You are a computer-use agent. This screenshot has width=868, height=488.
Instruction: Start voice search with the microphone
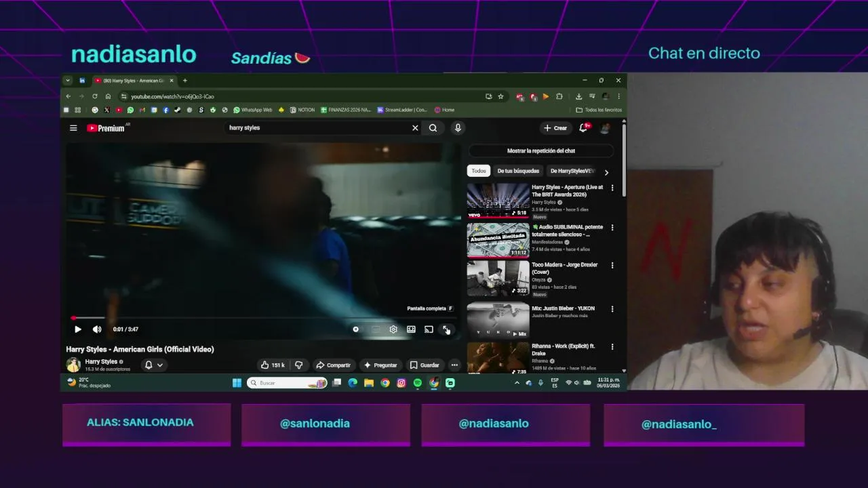click(458, 128)
